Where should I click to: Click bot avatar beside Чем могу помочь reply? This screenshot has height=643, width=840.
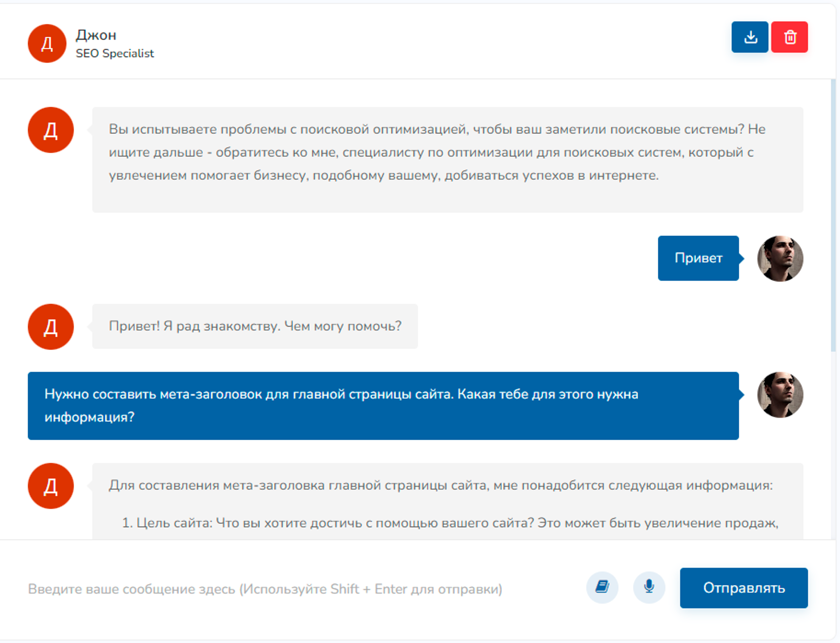[x=51, y=327]
